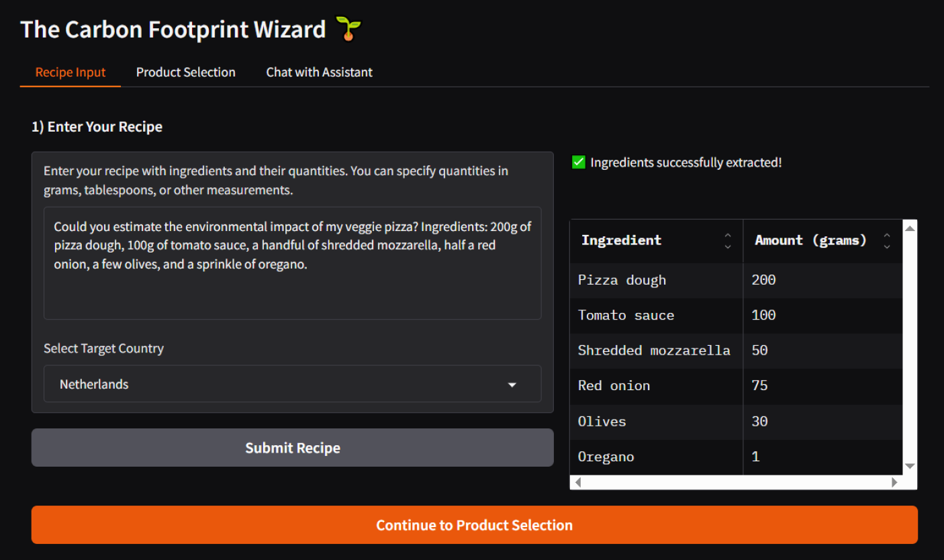
Task: Expand the Netherlands country dropdown arrow
Action: tap(512, 385)
